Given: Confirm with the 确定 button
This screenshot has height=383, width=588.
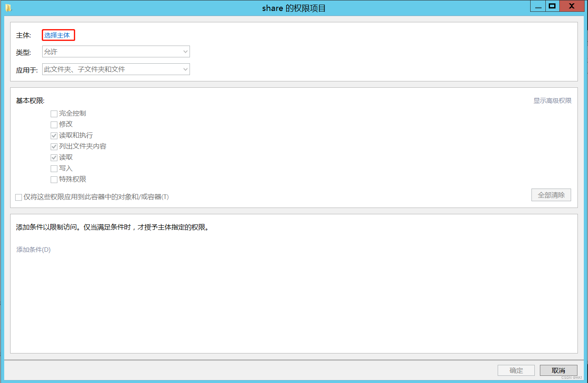Looking at the screenshot, I should 516,370.
